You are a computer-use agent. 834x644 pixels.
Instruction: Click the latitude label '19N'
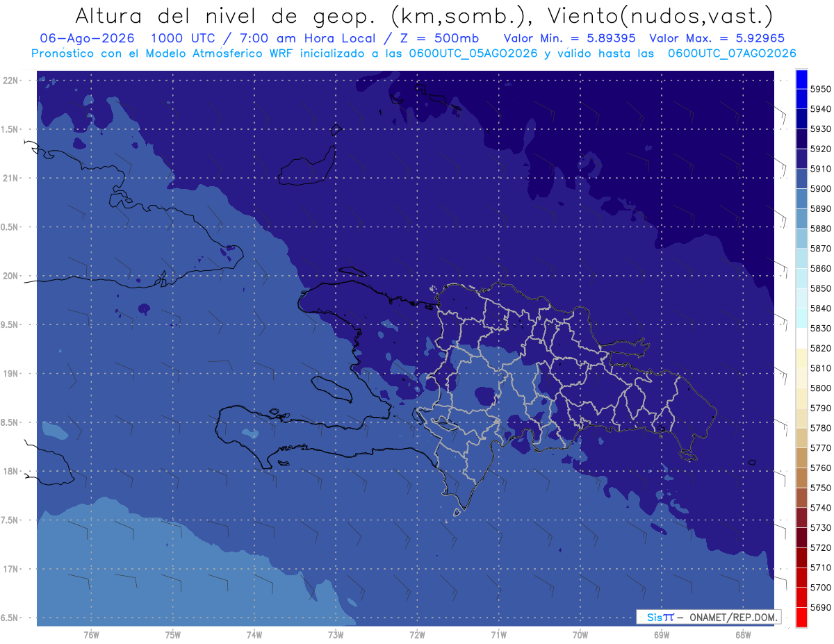coord(11,373)
